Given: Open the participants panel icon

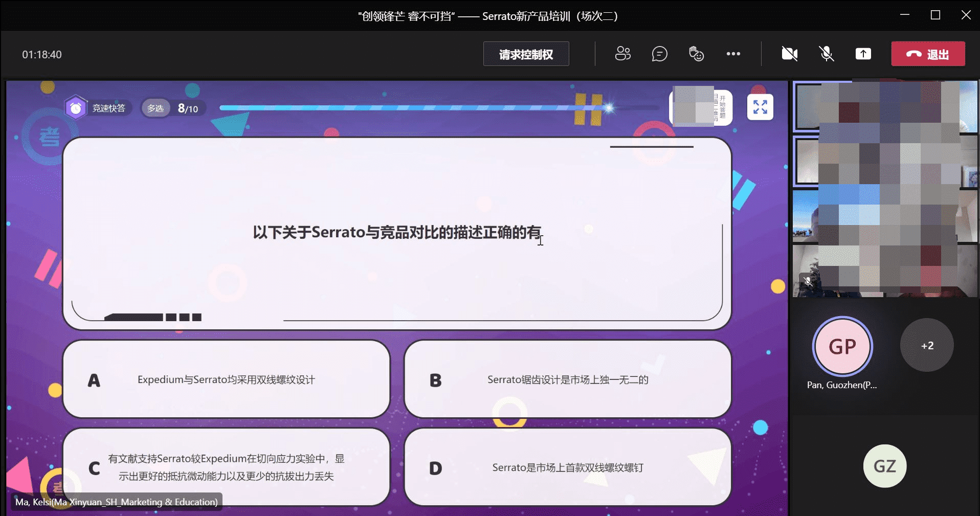Looking at the screenshot, I should [622, 54].
